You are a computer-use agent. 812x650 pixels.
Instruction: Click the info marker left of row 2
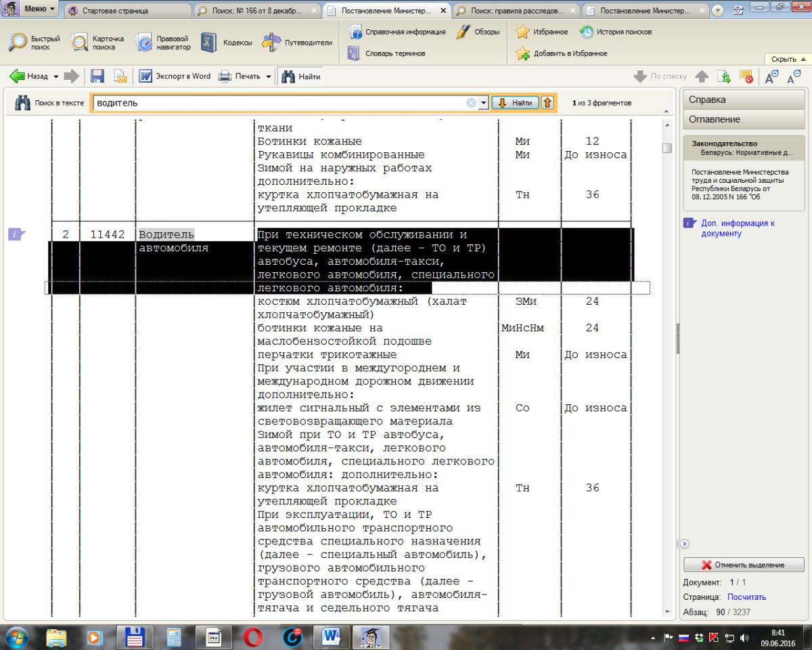[16, 234]
